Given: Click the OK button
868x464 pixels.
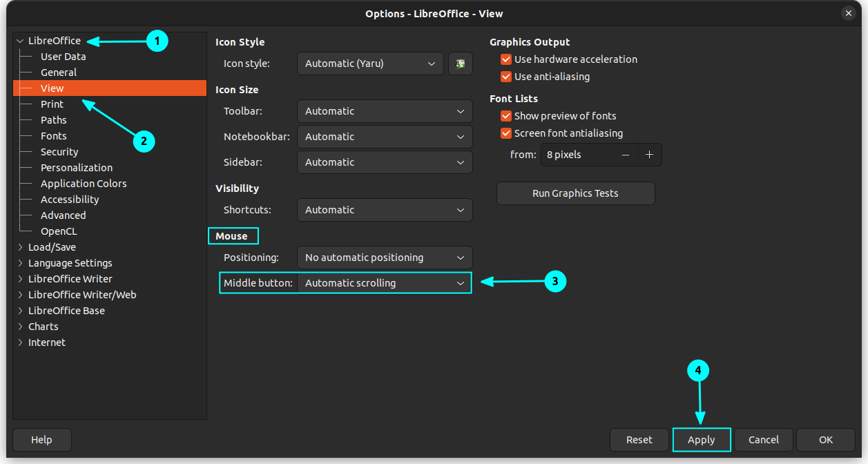Looking at the screenshot, I should pyautogui.click(x=826, y=440).
